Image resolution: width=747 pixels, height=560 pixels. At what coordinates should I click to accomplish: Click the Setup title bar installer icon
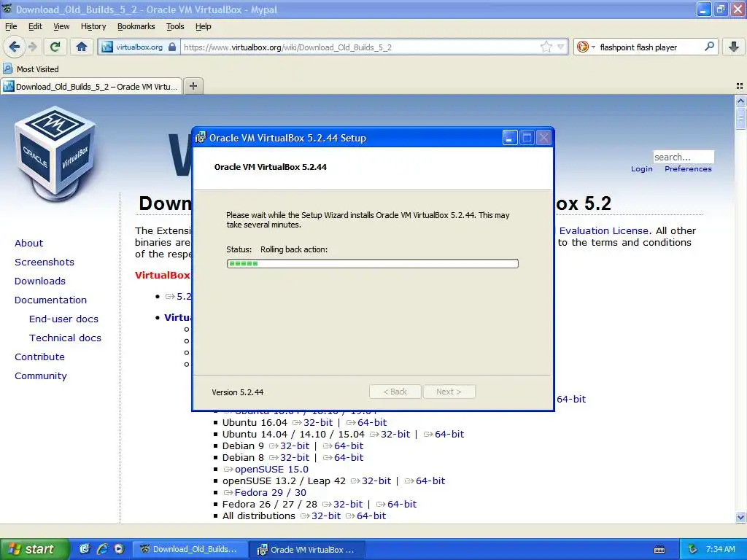click(201, 138)
